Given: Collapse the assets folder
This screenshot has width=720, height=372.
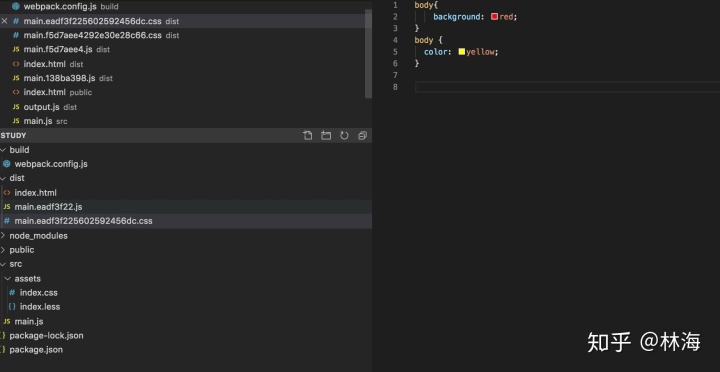Looking at the screenshot, I should pos(8,278).
